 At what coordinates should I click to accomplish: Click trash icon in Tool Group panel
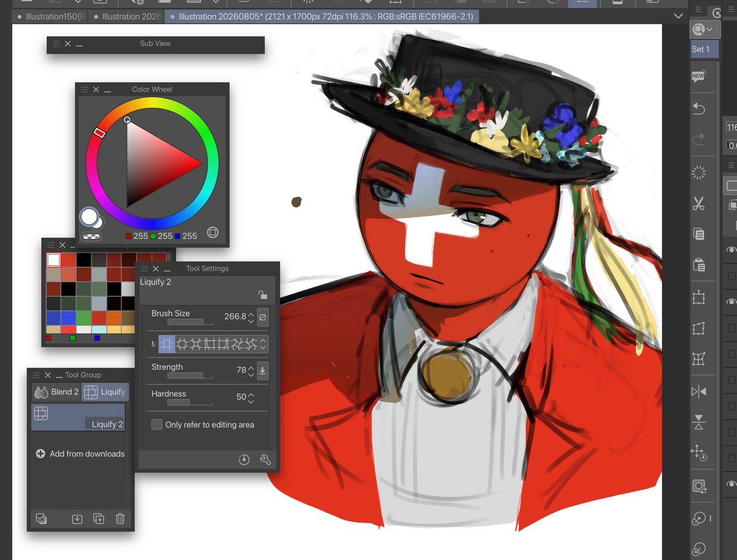[120, 519]
